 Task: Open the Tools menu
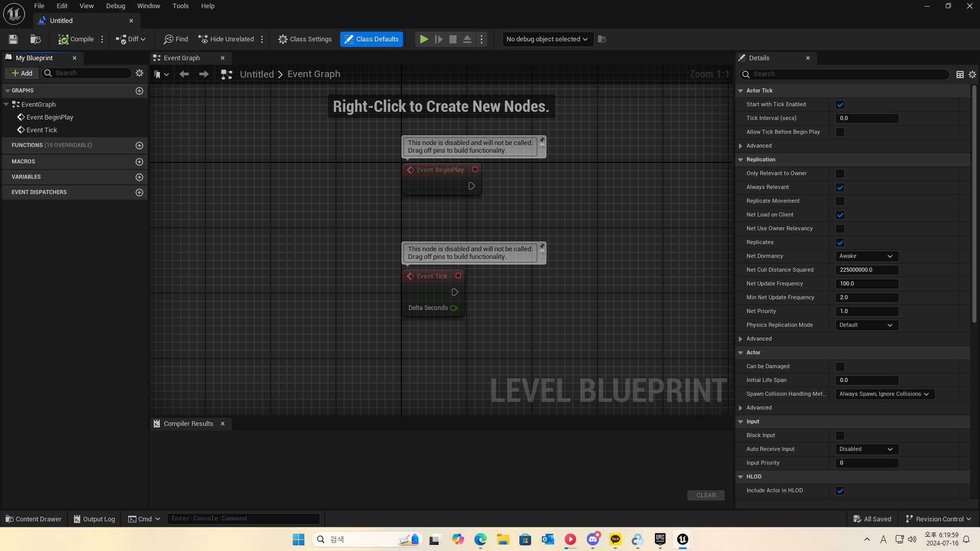point(180,6)
